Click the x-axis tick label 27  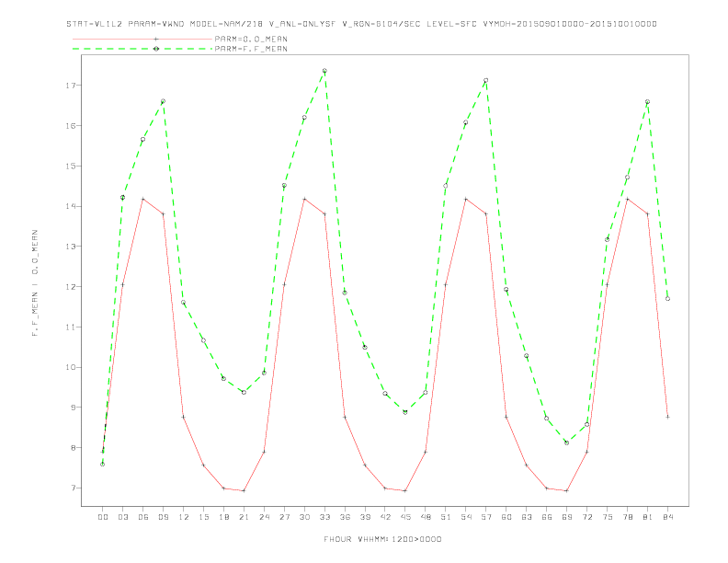(284, 517)
